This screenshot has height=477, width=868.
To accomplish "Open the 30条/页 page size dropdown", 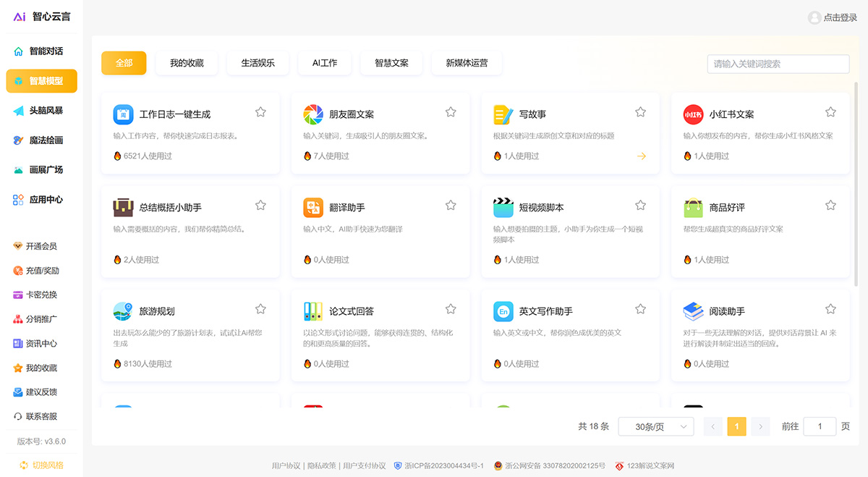I will tap(655, 426).
